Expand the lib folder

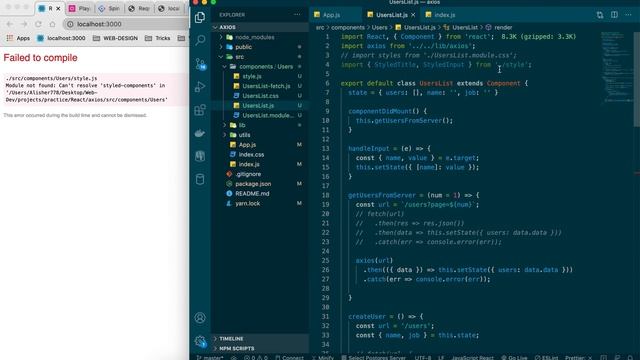260,125
